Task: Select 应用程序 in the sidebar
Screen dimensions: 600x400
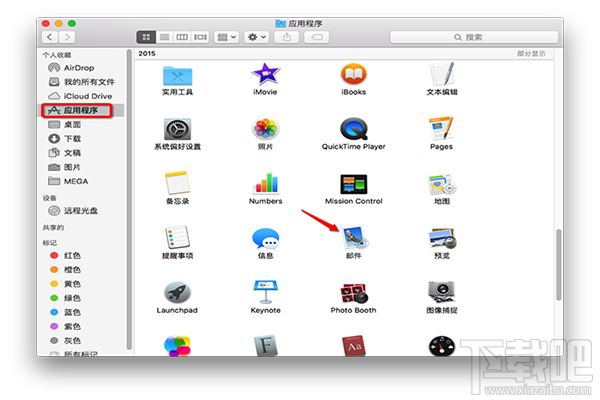Action: point(80,110)
